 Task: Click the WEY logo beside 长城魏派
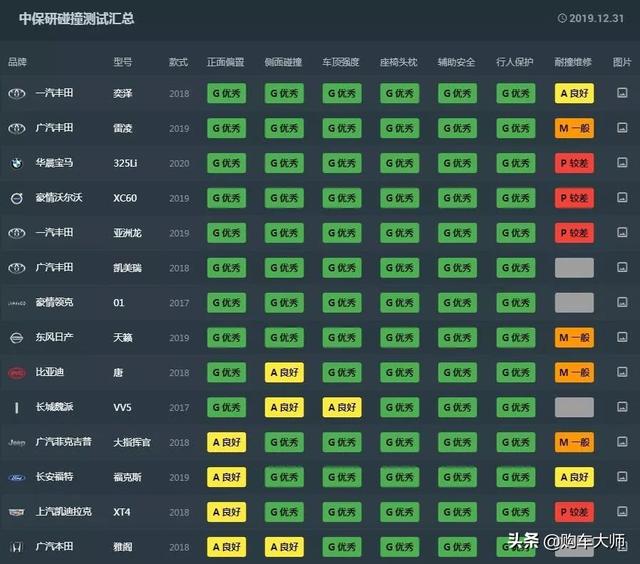(17, 407)
